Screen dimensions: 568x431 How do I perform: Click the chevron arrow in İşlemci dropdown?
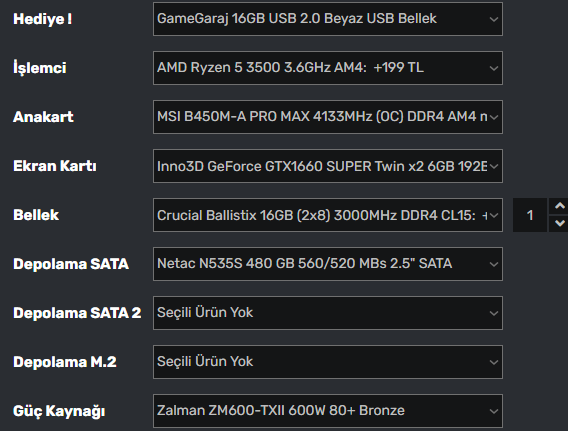(x=493, y=68)
